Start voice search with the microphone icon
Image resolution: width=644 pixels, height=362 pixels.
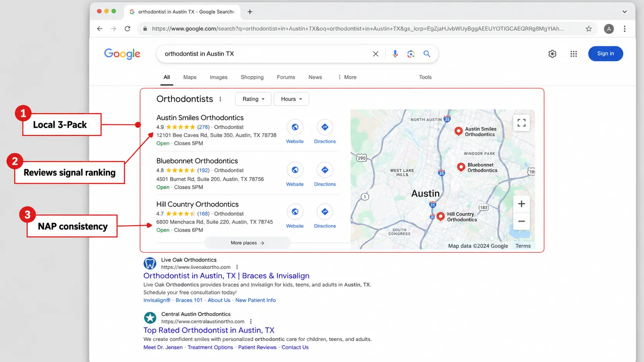(395, 54)
